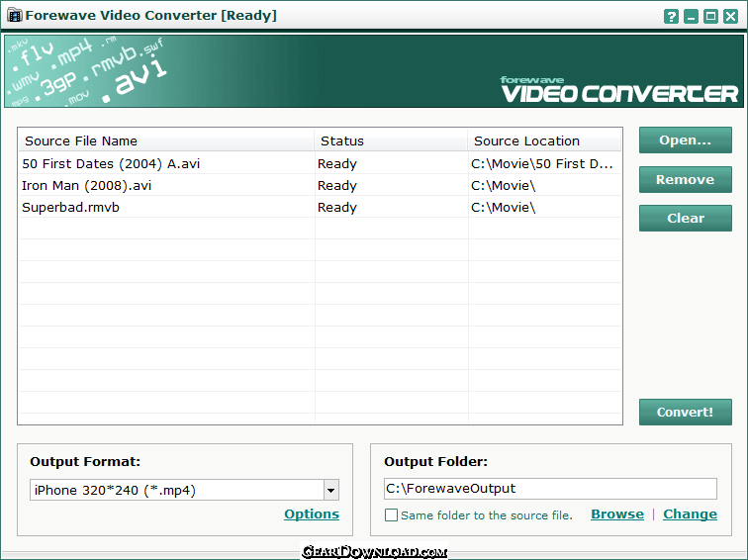
Task: Click the C:\Movie\ location of Iron Man
Action: pyautogui.click(x=504, y=186)
